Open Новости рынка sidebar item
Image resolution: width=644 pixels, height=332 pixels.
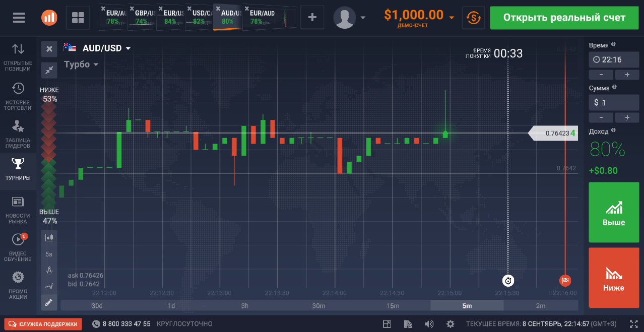(x=18, y=211)
